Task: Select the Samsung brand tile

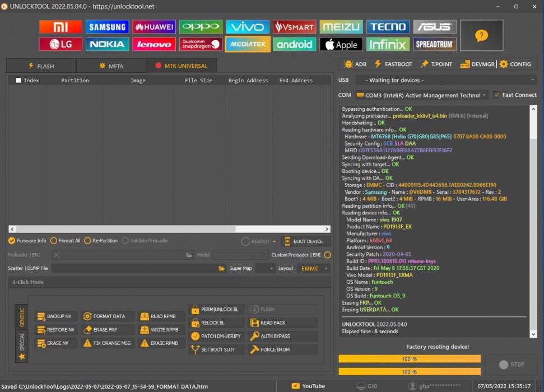Action: (x=107, y=27)
